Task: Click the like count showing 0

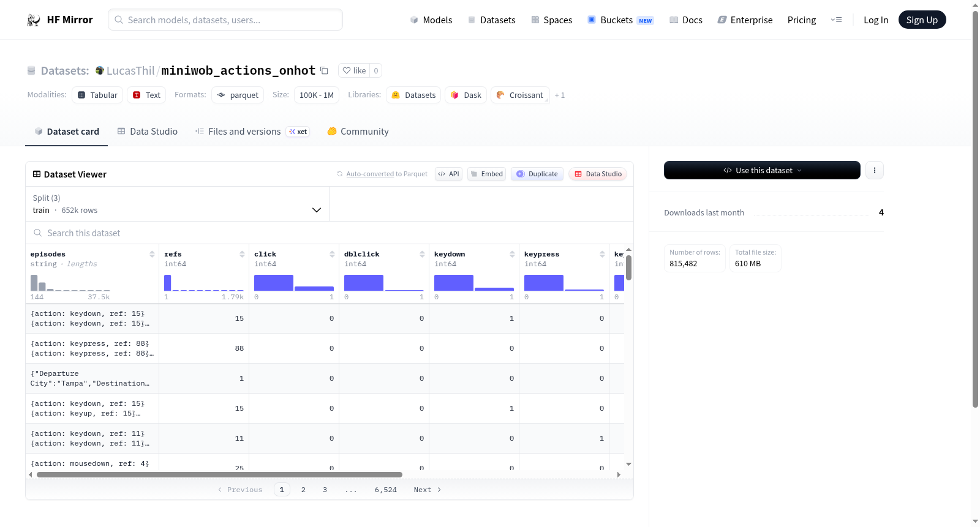Action: [x=376, y=70]
